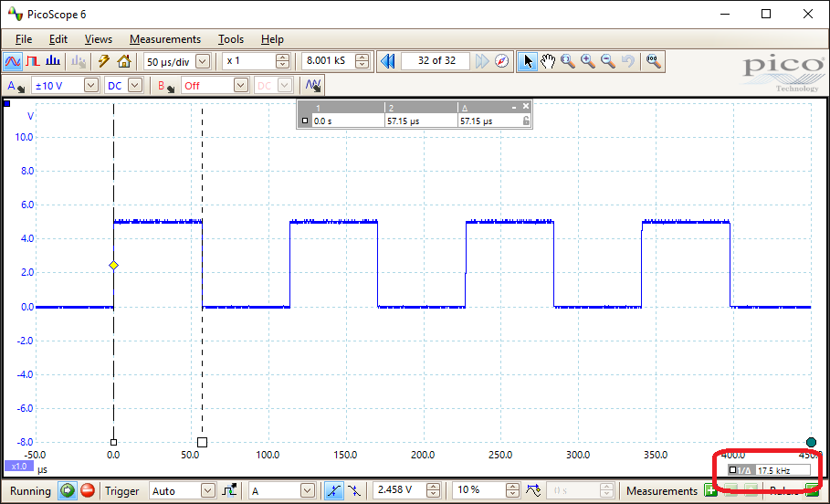The width and height of the screenshot is (830, 504).
Task: Open the Buffer Navigator compass icon
Action: tap(502, 61)
